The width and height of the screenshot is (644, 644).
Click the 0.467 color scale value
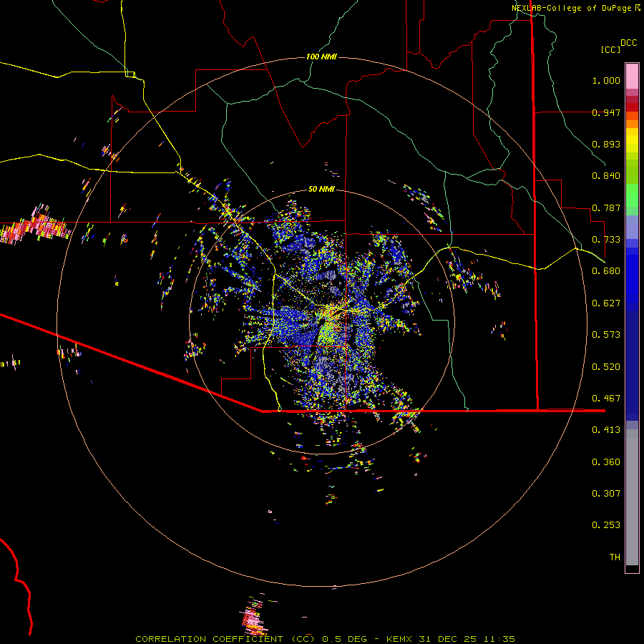606,399
